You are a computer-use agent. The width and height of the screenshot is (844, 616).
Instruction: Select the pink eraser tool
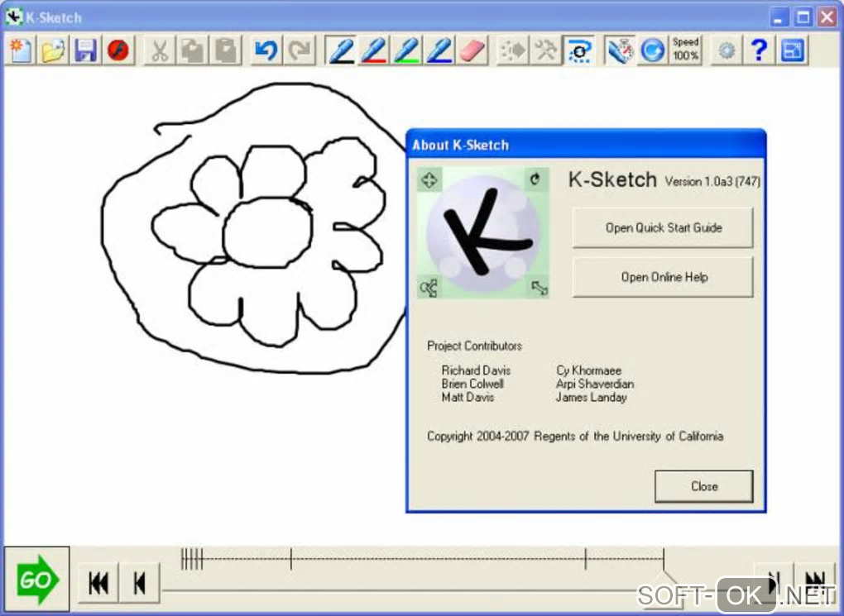pos(472,51)
